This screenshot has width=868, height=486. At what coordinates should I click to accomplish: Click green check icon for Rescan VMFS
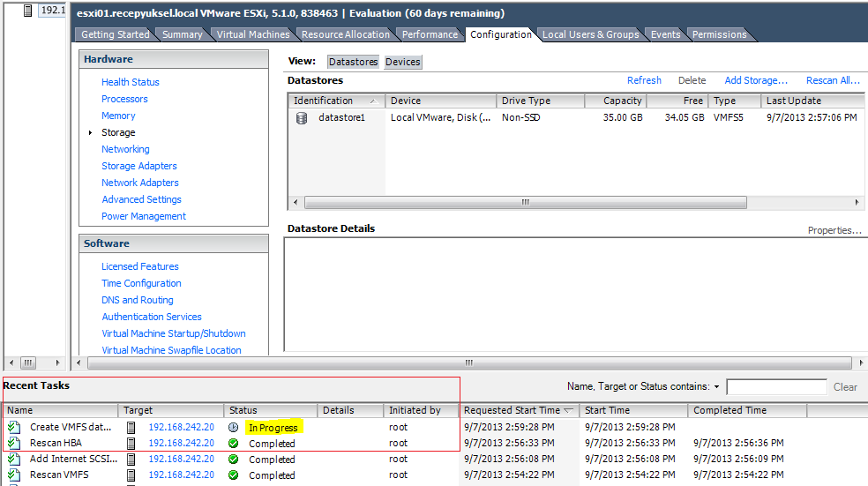234,475
